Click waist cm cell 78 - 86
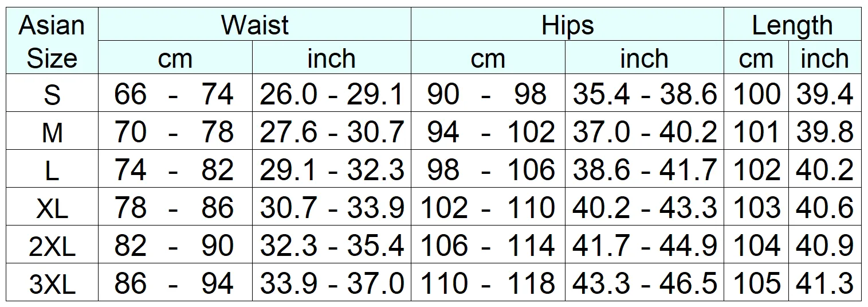The width and height of the screenshot is (868, 307). coord(175,207)
